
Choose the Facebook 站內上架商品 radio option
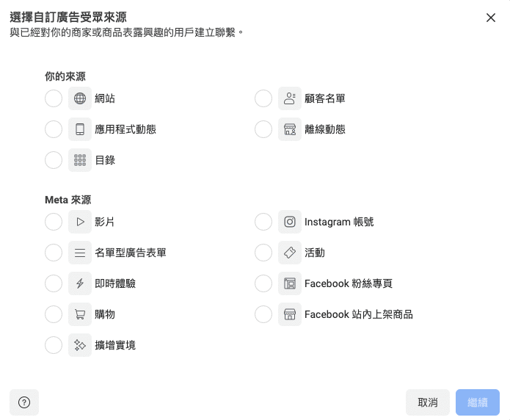pyautogui.click(x=263, y=314)
